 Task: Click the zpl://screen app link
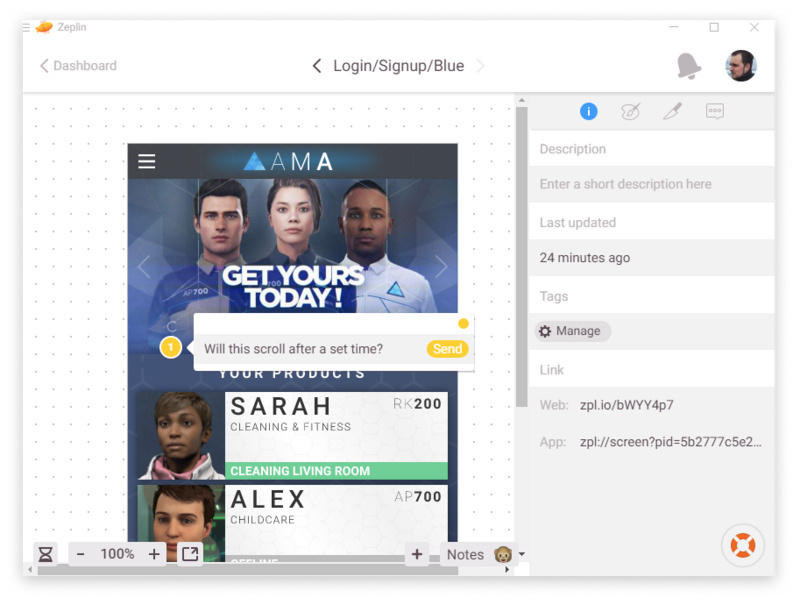[670, 442]
